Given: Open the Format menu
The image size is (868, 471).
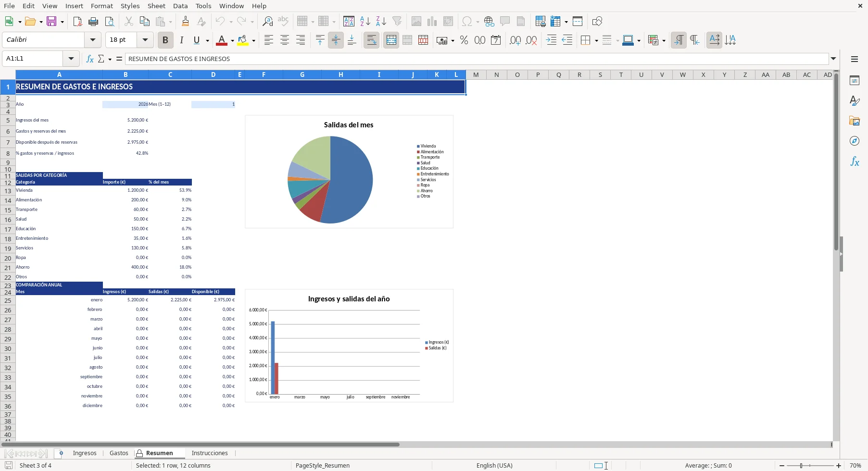Looking at the screenshot, I should coord(102,6).
